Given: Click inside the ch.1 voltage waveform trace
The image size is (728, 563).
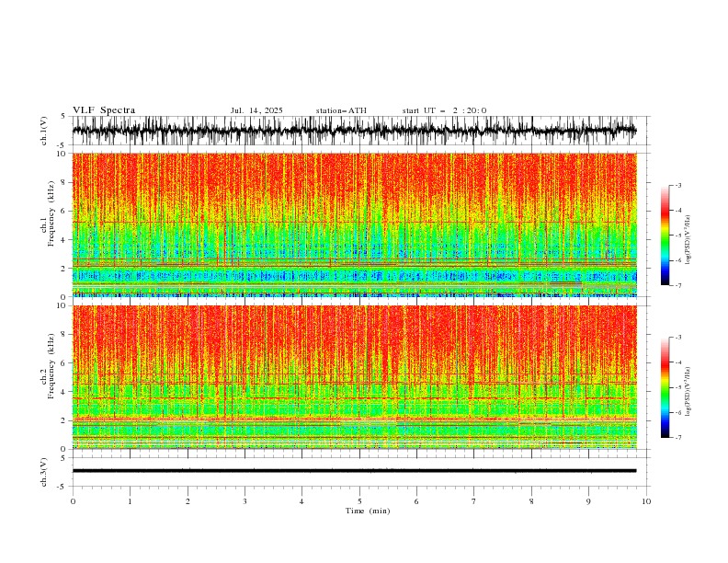Looking at the screenshot, I should 354,131.
